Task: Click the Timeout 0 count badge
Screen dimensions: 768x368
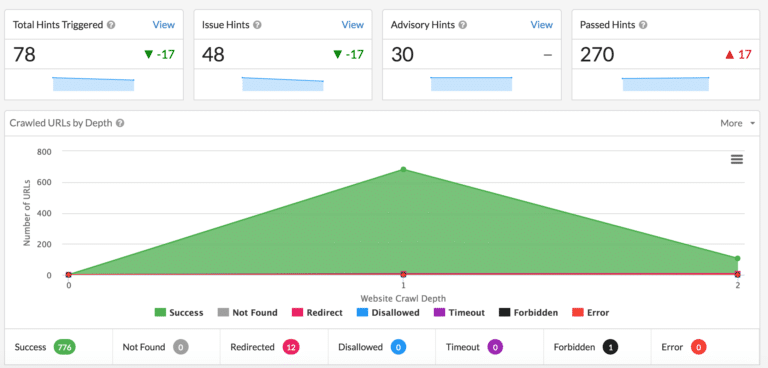Action: tap(495, 347)
